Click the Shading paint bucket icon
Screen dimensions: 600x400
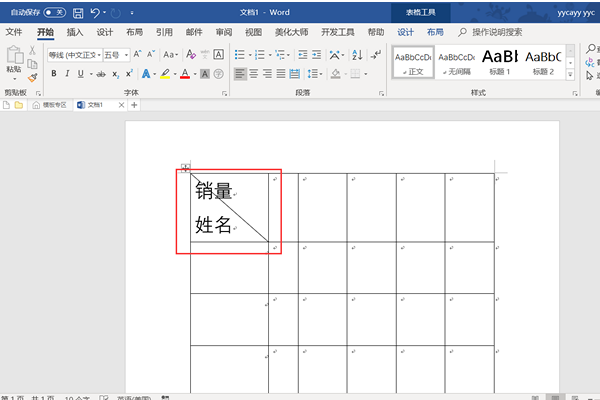336,73
